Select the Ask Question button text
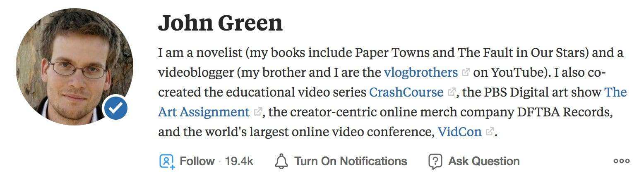 tap(483, 161)
